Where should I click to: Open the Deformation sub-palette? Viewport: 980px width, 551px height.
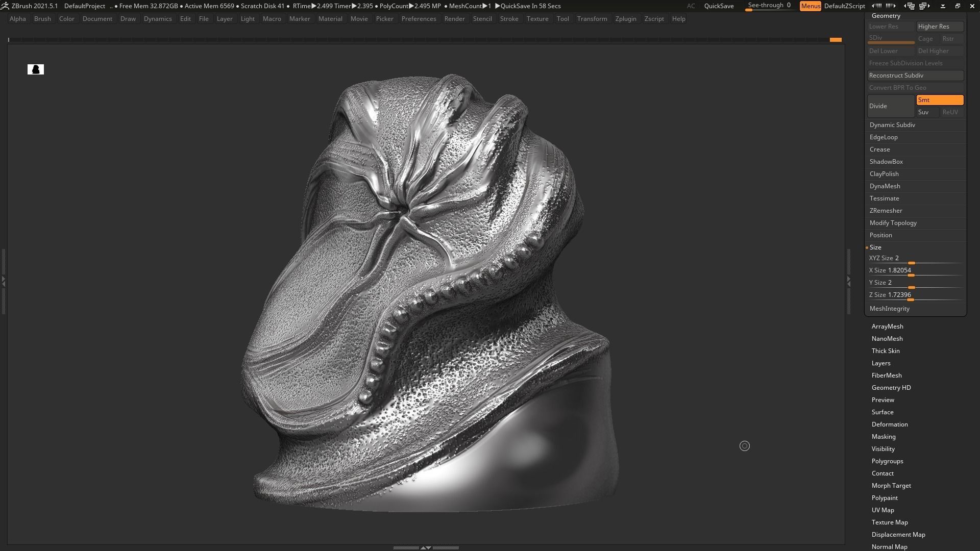(x=889, y=424)
